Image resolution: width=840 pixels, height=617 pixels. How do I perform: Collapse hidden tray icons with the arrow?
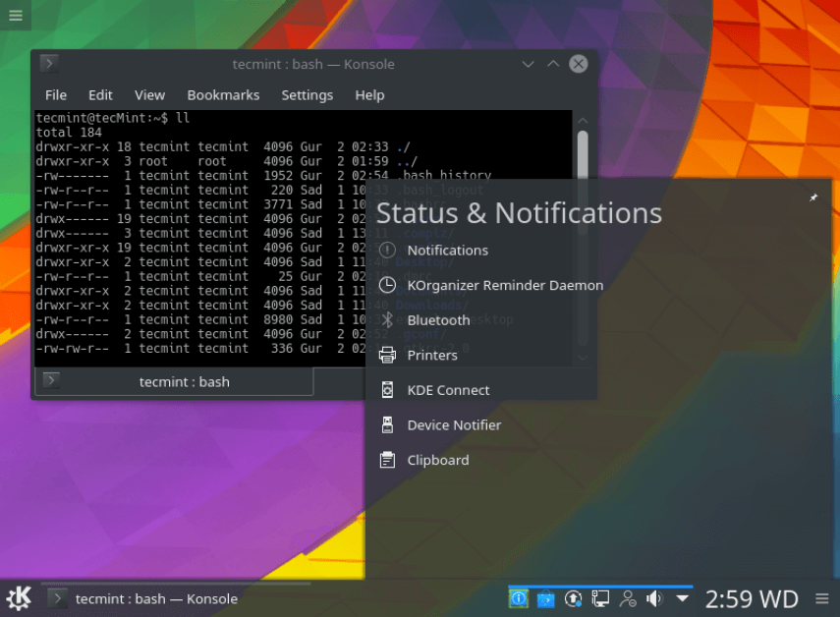[682, 598]
